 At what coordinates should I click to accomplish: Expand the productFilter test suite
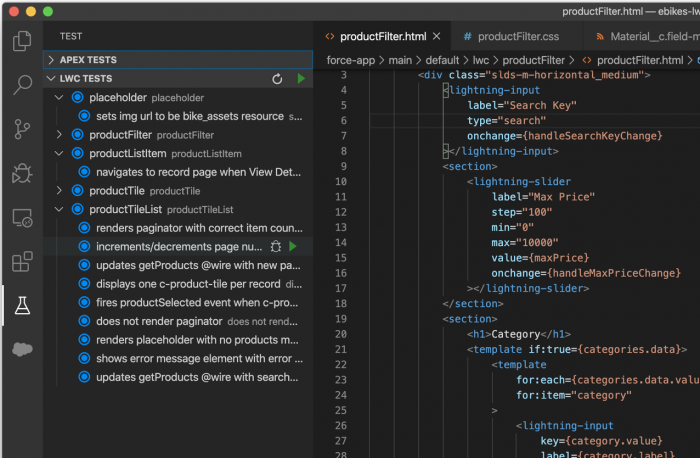58,134
